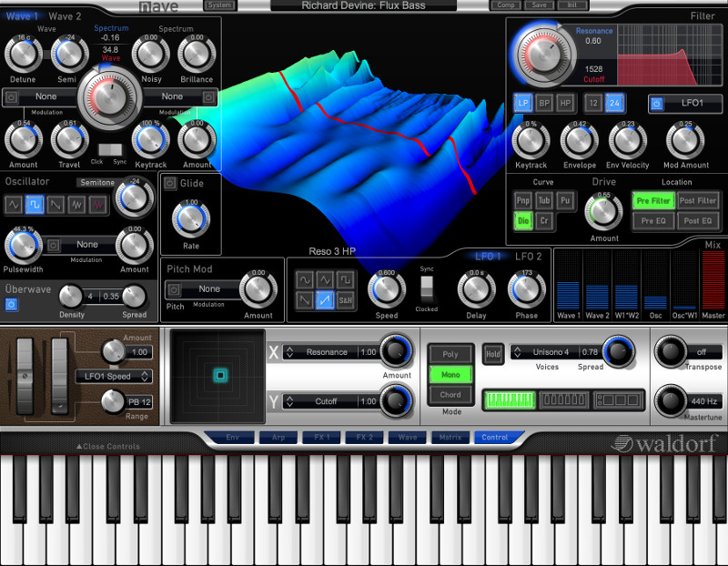Select the BP filter type
The height and width of the screenshot is (566, 728).
(544, 104)
